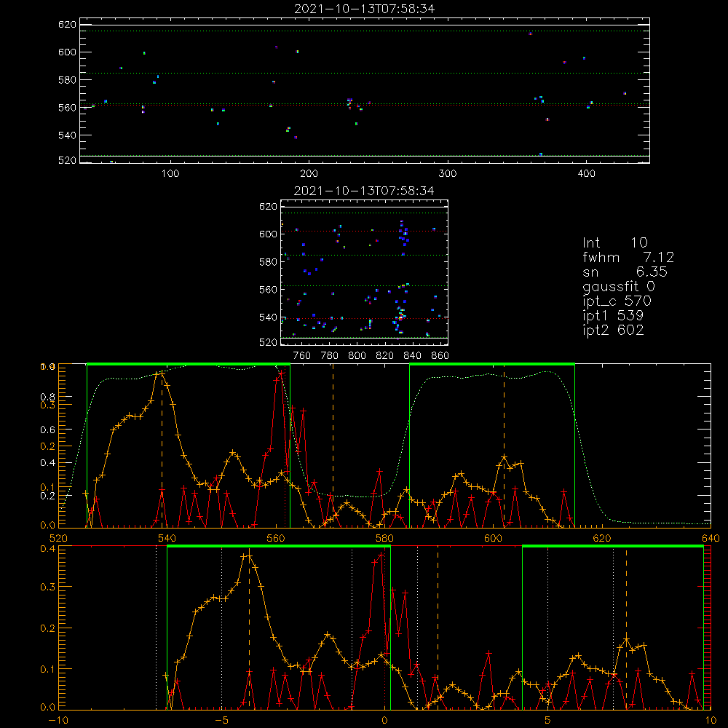Click x-axis label '-10' of lower line plot
Viewport: 728px width, 728px height.
[58, 721]
